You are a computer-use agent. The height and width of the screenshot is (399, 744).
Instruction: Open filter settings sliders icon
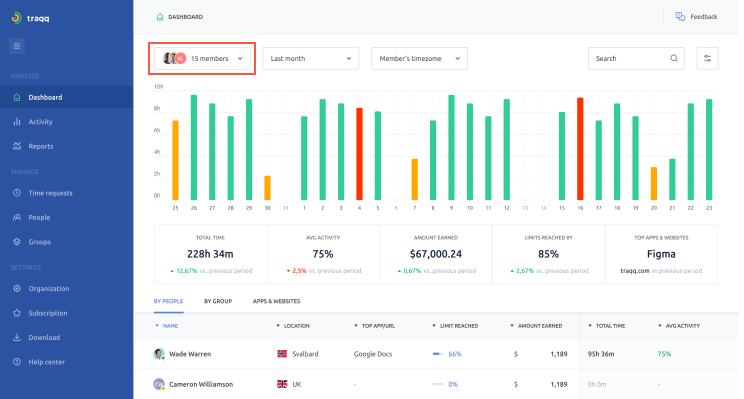click(707, 58)
